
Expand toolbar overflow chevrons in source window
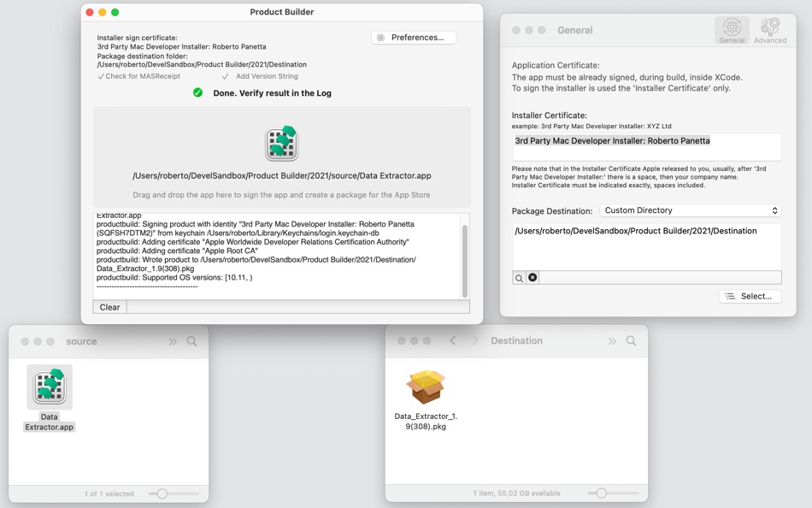(x=173, y=341)
